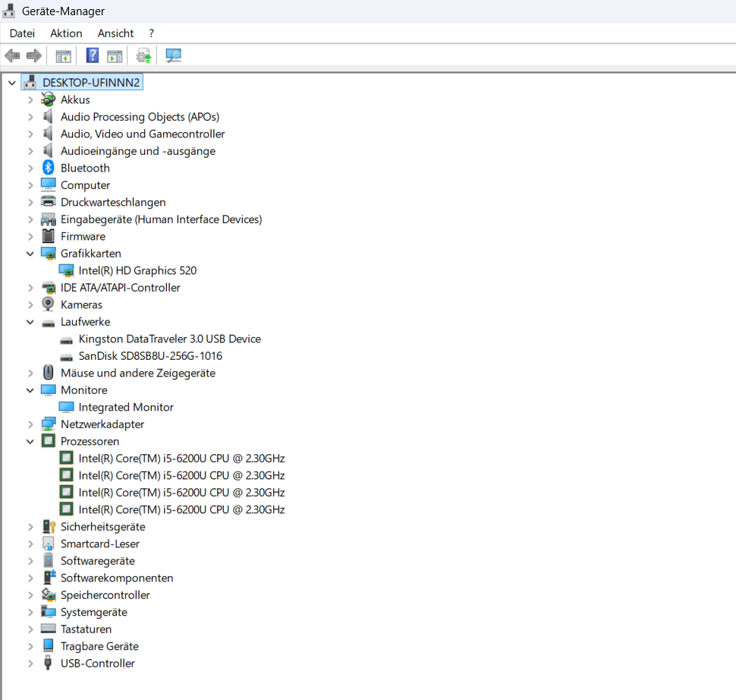This screenshot has width=736, height=700.
Task: Click the Speichercontroller icon
Action: 48,594
